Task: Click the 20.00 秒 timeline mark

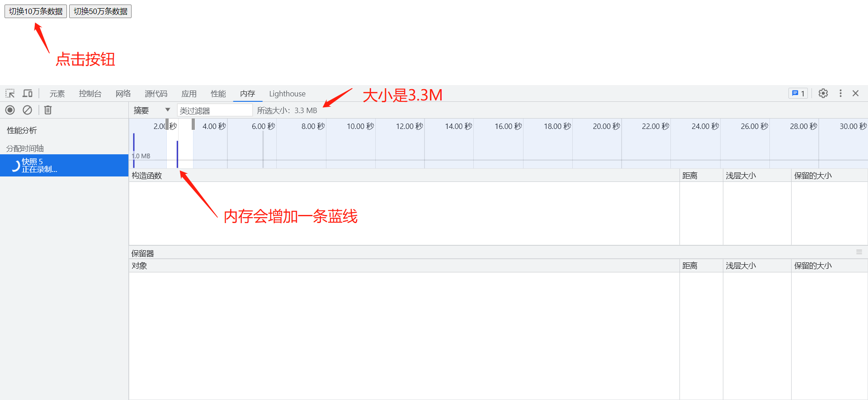Action: pyautogui.click(x=607, y=126)
